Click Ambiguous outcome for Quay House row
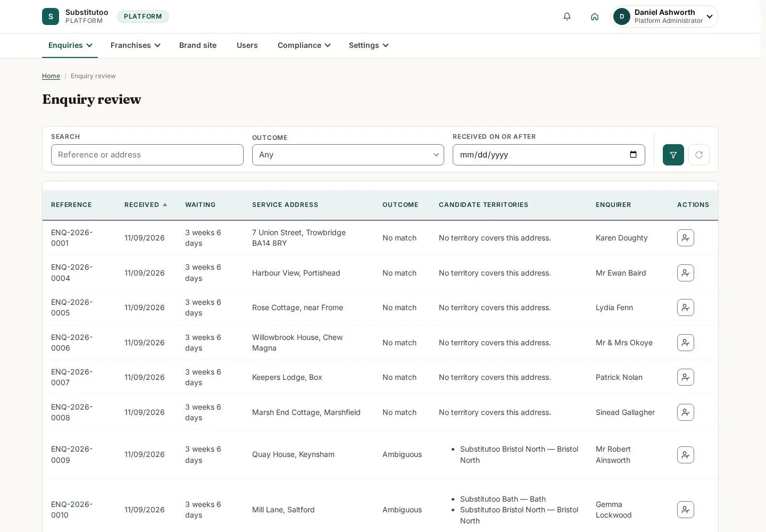The width and height of the screenshot is (766, 532). pyautogui.click(x=402, y=454)
